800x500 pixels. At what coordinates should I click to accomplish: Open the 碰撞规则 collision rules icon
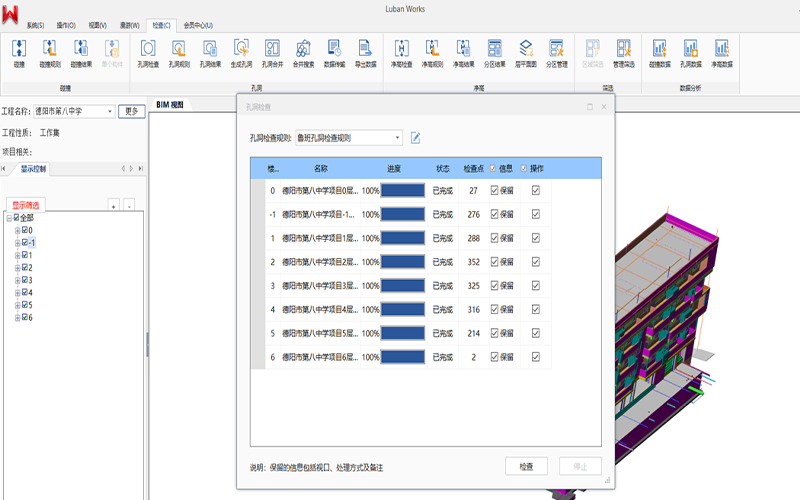pyautogui.click(x=50, y=54)
